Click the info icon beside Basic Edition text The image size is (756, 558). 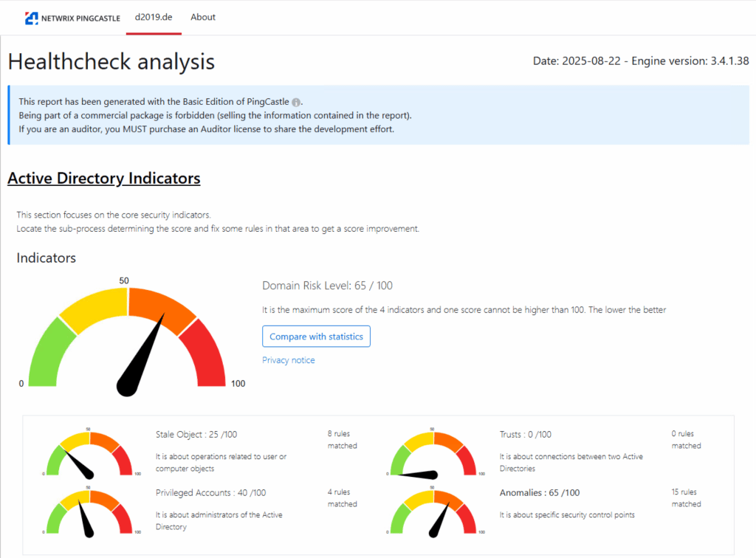click(x=296, y=102)
